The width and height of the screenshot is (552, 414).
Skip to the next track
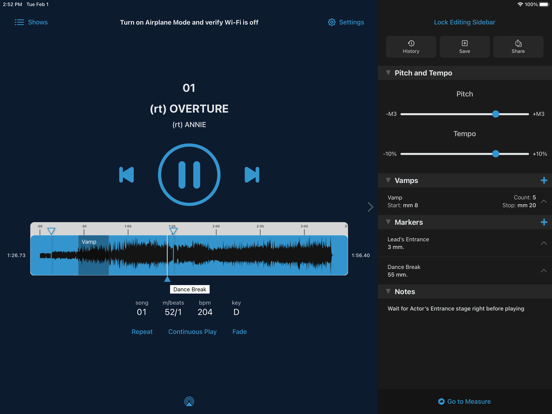pyautogui.click(x=252, y=175)
